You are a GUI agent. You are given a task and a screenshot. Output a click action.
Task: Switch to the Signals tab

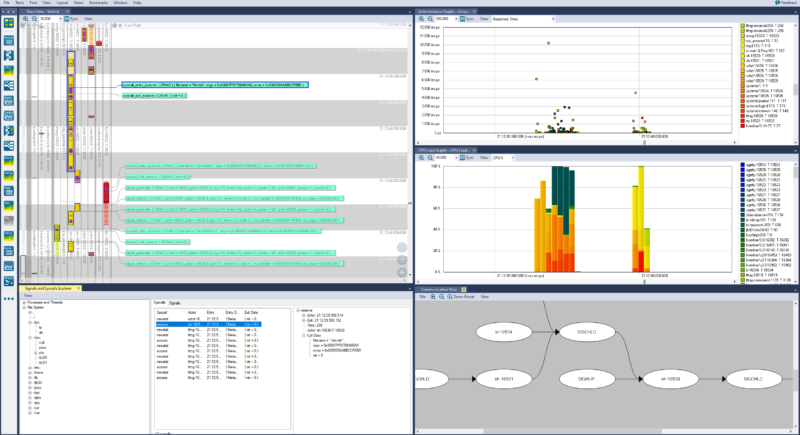pos(174,300)
